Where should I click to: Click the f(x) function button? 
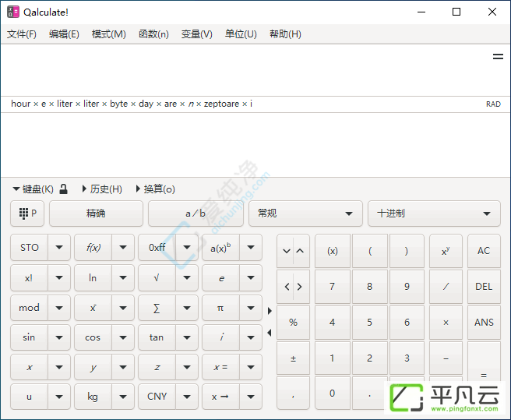click(x=93, y=248)
